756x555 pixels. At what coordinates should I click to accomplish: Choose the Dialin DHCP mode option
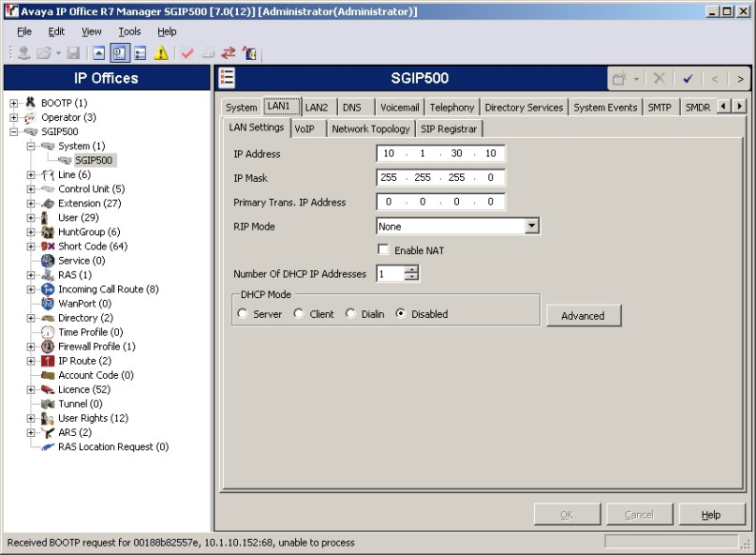point(350,314)
